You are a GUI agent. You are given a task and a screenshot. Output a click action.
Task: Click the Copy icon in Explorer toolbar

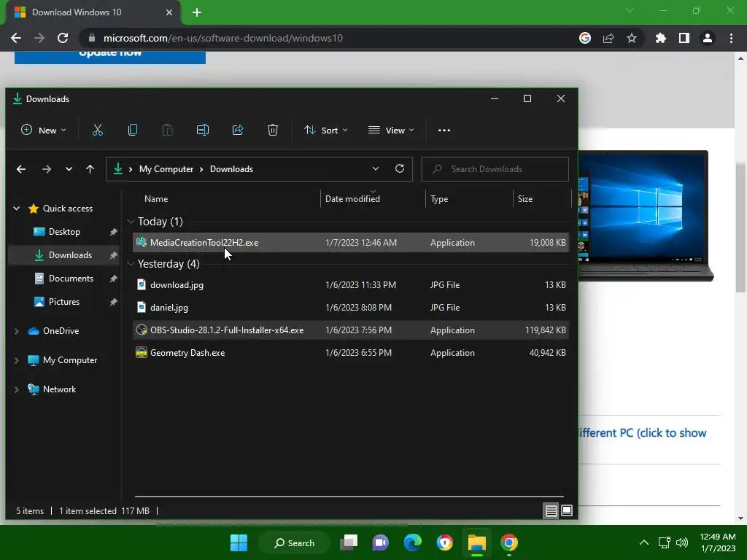[133, 130]
